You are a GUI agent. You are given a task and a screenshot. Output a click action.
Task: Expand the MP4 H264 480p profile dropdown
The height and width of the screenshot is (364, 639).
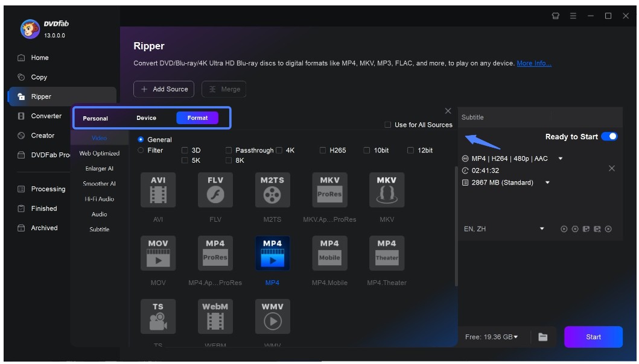pyautogui.click(x=561, y=159)
